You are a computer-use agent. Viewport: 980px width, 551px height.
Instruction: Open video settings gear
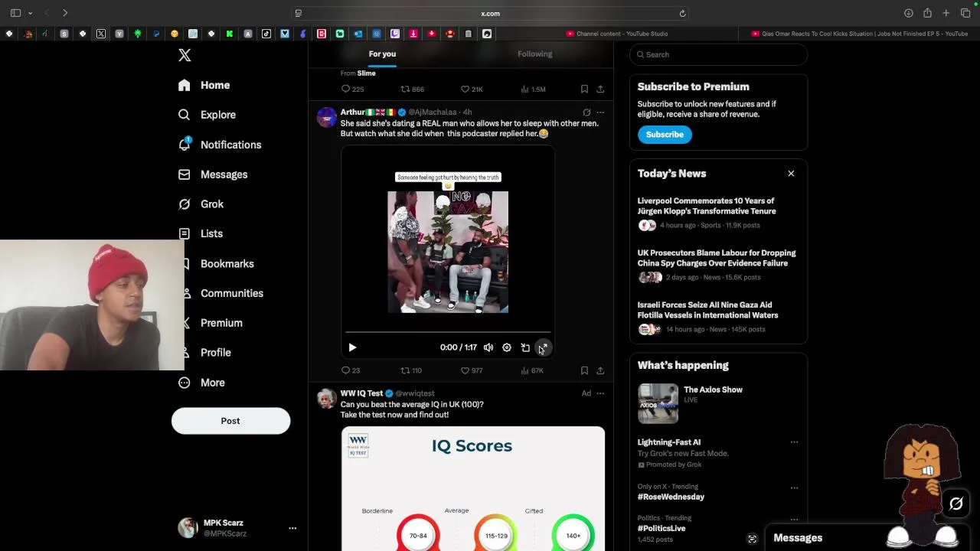[x=507, y=347]
